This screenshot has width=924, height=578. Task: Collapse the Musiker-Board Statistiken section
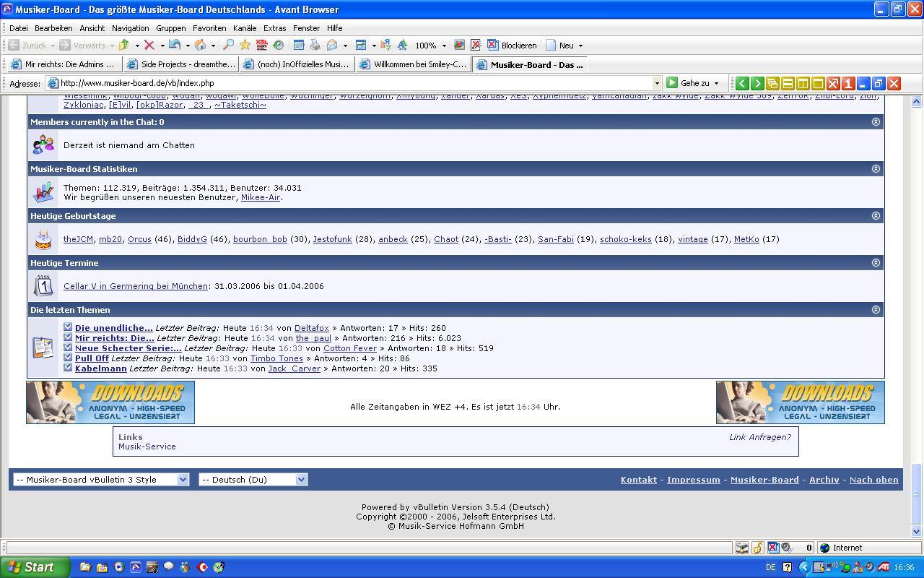tap(876, 169)
